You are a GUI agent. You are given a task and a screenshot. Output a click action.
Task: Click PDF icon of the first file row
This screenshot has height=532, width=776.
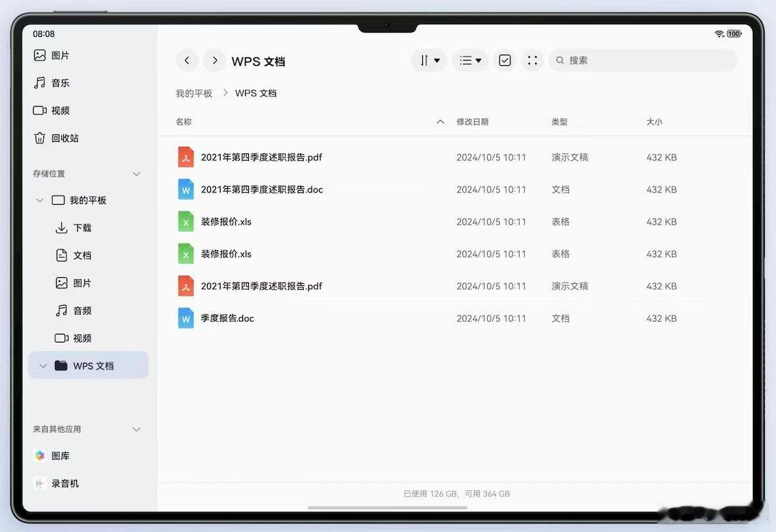coord(186,157)
